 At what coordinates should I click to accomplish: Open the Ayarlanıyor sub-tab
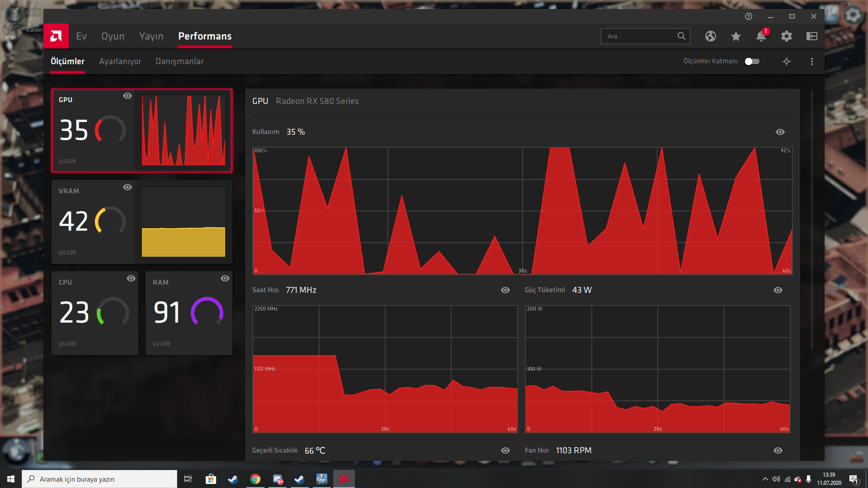[x=120, y=61]
